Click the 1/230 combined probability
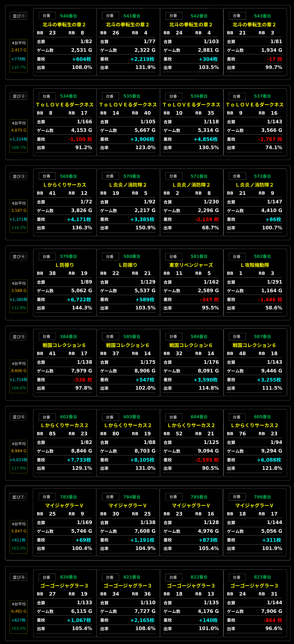The image size is (294, 644). click(x=211, y=202)
